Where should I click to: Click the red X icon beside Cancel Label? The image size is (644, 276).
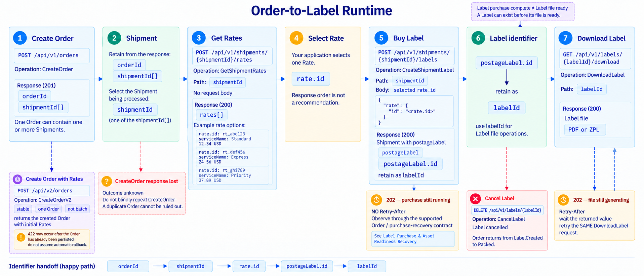476,199
